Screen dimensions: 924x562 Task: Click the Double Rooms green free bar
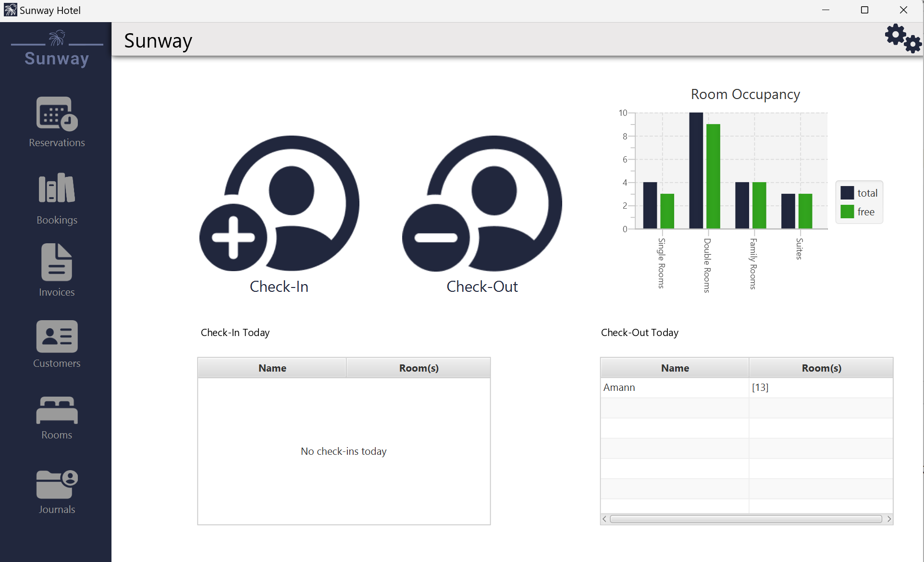[713, 176]
